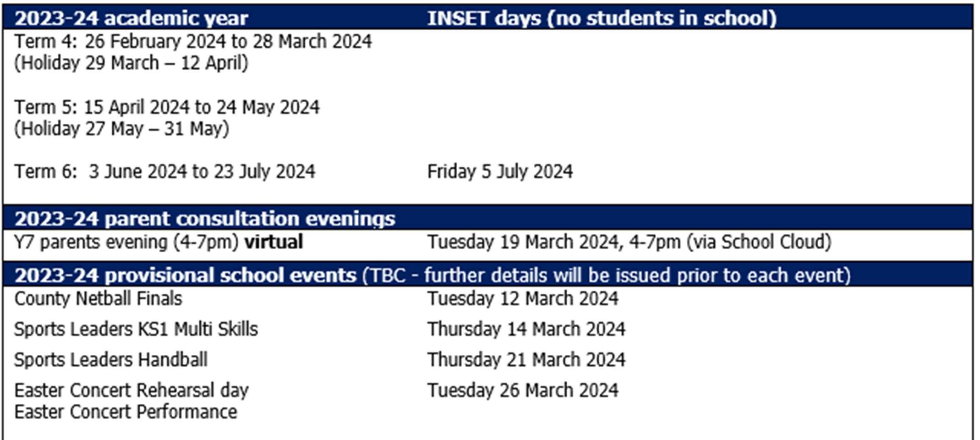The width and height of the screenshot is (980, 440).
Task: Select the 'Holiday 27 May – 31 May' text
Action: tap(121, 129)
